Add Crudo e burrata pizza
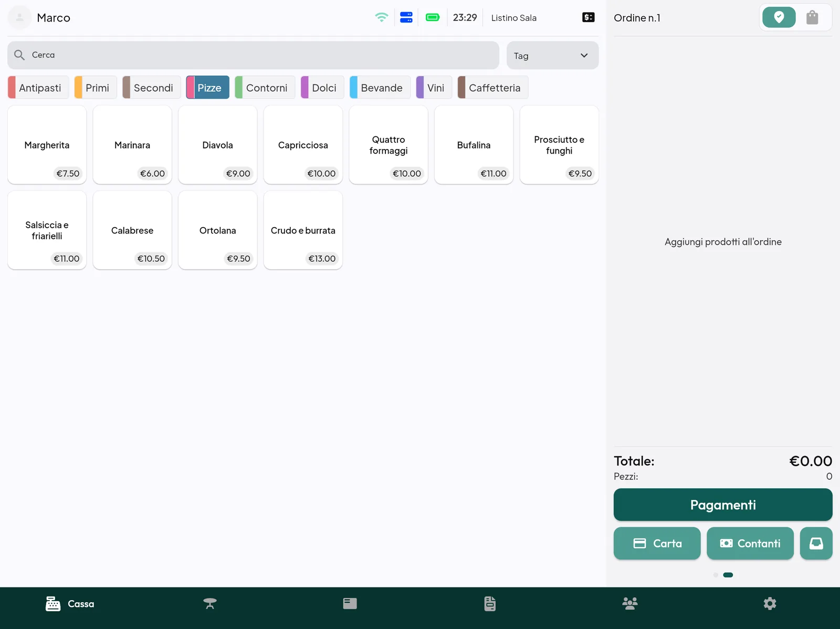Viewport: 840px width, 629px height. pos(303,230)
